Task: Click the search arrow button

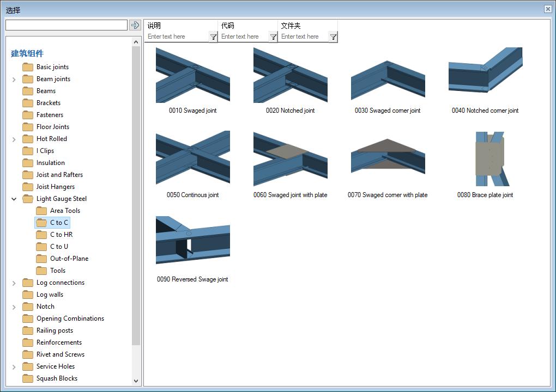Action: pyautogui.click(x=135, y=25)
